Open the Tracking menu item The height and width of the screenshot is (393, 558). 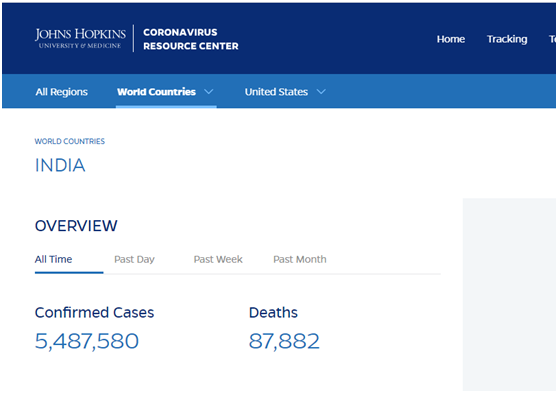pyautogui.click(x=507, y=39)
